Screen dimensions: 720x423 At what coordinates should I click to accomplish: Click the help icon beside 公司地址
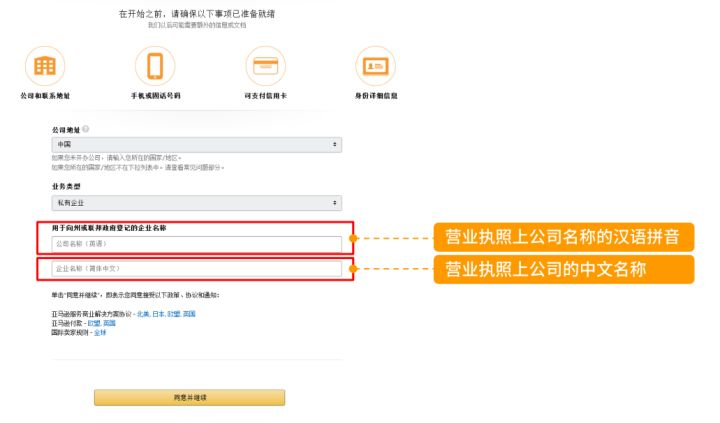pyautogui.click(x=86, y=130)
